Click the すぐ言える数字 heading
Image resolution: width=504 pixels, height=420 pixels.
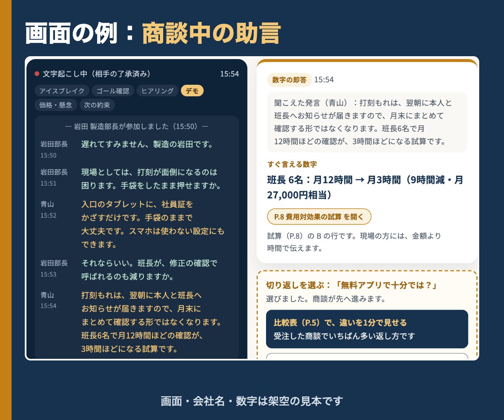click(x=292, y=164)
